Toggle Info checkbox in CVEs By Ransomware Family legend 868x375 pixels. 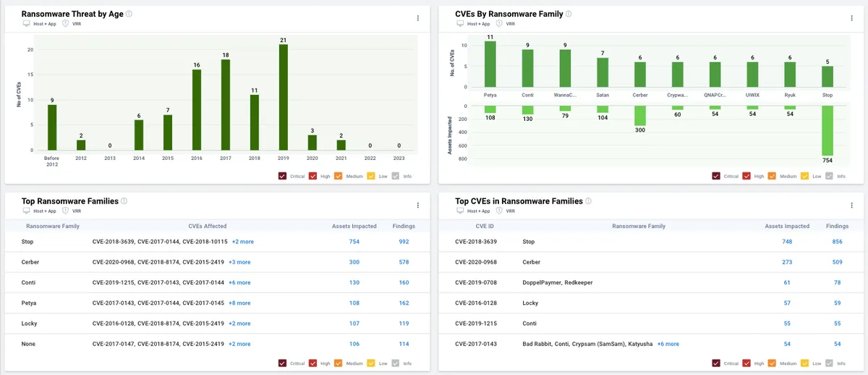[829, 176]
